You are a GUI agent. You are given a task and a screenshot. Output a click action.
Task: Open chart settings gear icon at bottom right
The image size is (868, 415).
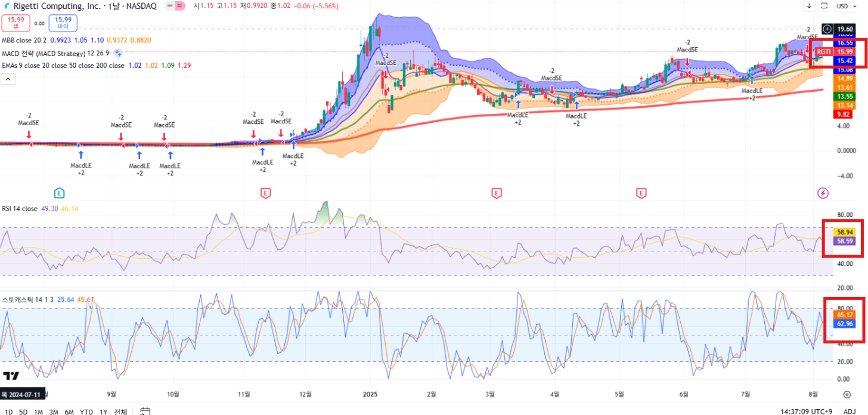[847, 394]
